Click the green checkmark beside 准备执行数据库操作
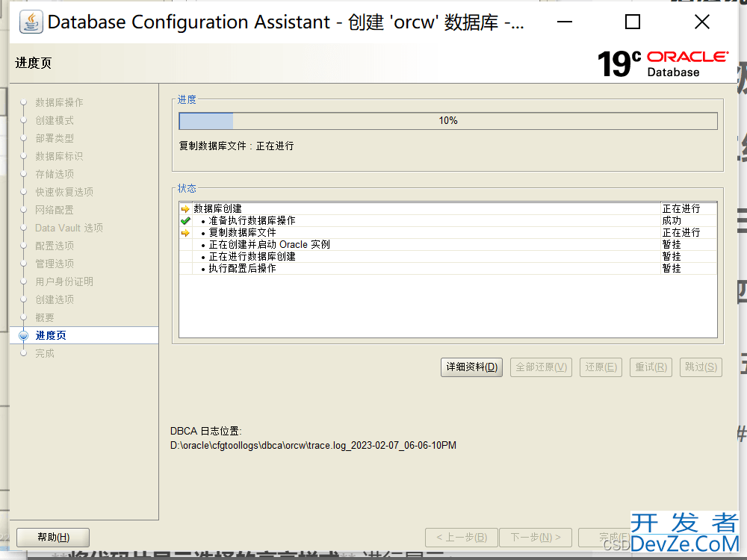 (x=185, y=221)
